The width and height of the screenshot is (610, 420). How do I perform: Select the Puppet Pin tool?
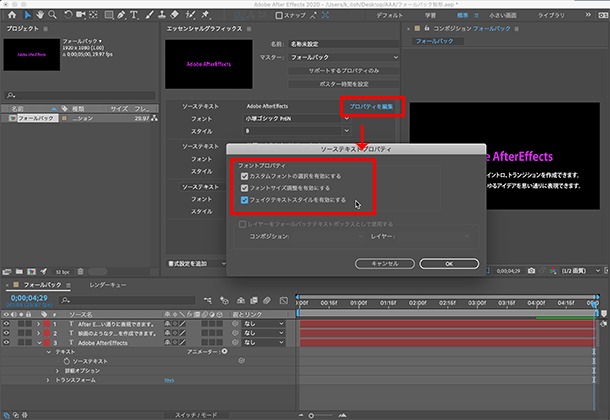click(205, 15)
